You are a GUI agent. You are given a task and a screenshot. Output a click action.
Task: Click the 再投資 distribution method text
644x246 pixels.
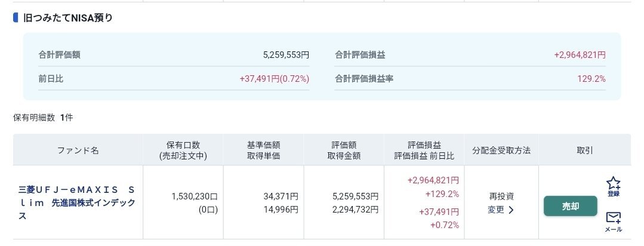[501, 196]
